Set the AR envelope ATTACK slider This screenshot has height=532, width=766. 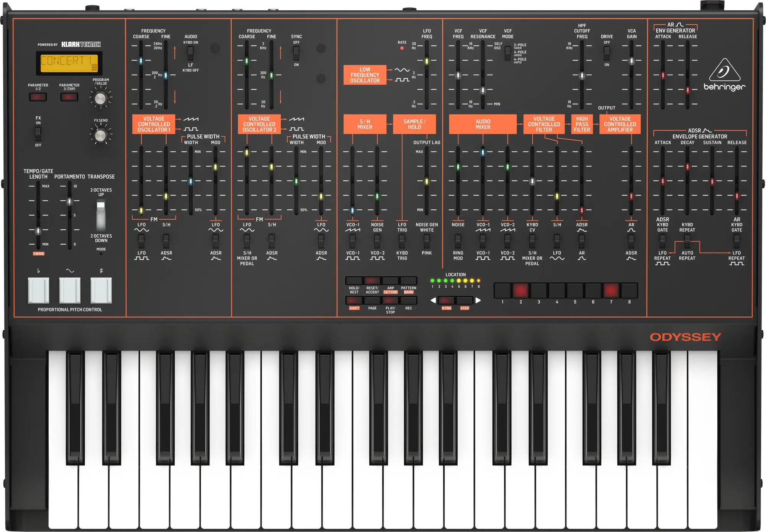663,75
